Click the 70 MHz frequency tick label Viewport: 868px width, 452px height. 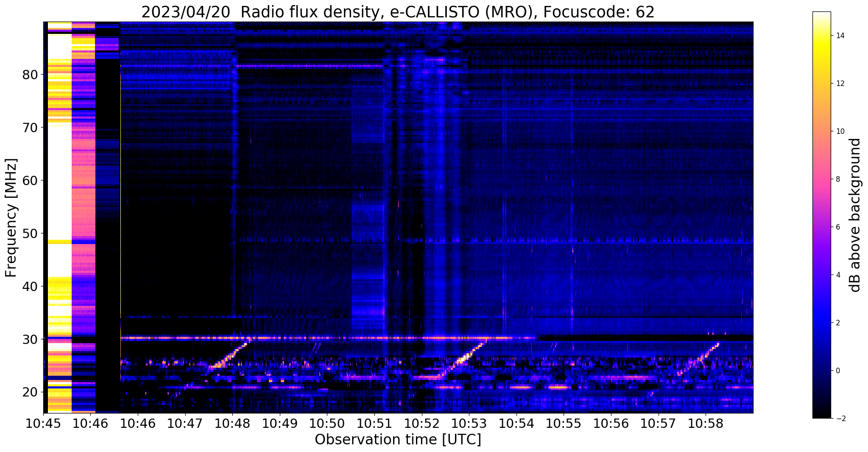click(30, 128)
